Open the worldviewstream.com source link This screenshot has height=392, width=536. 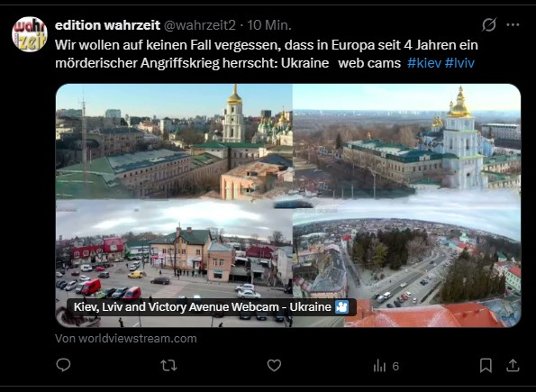click(126, 339)
